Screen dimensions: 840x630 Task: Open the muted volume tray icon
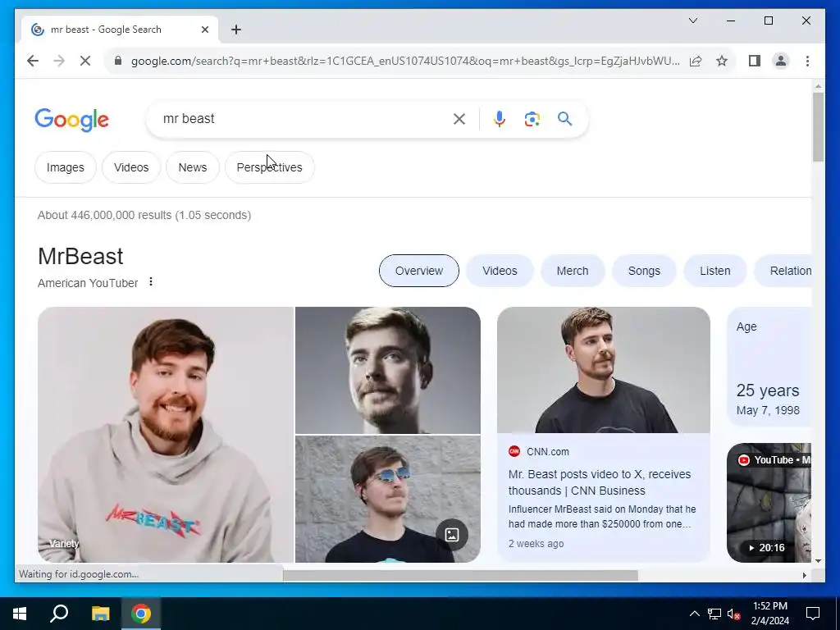click(x=734, y=614)
